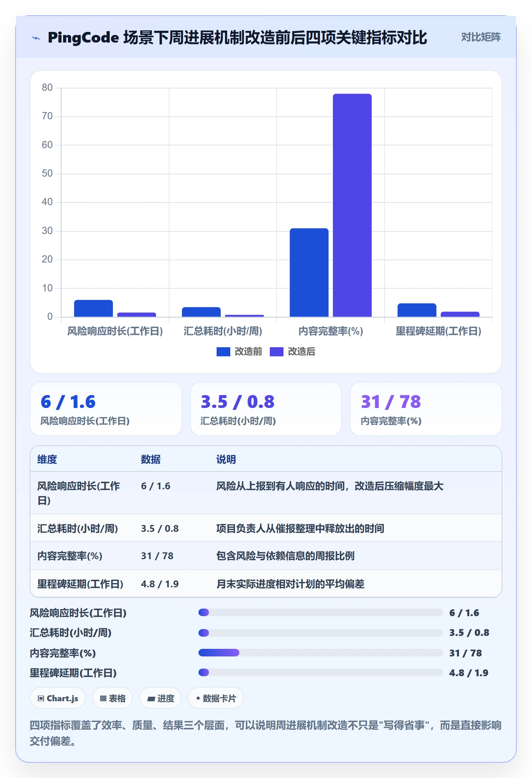Click the 改造前 bar for 汇总耗时(小时/周)
Screen dimensions: 532x778
click(201, 312)
